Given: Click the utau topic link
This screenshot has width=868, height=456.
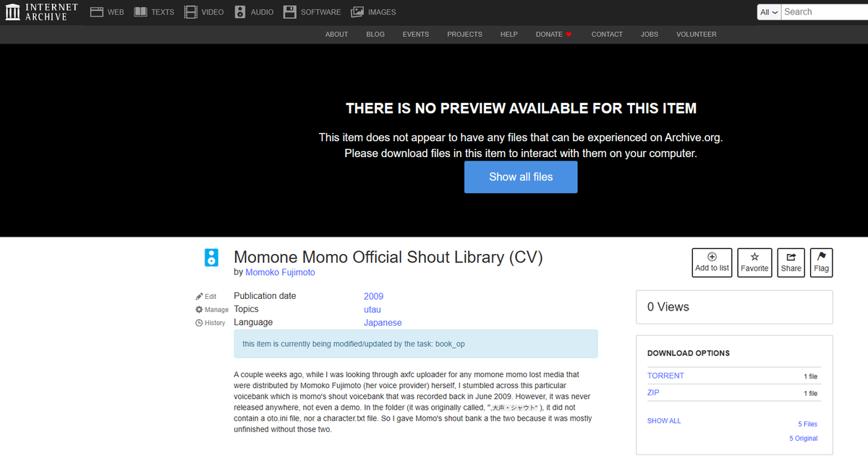Looking at the screenshot, I should click(373, 309).
